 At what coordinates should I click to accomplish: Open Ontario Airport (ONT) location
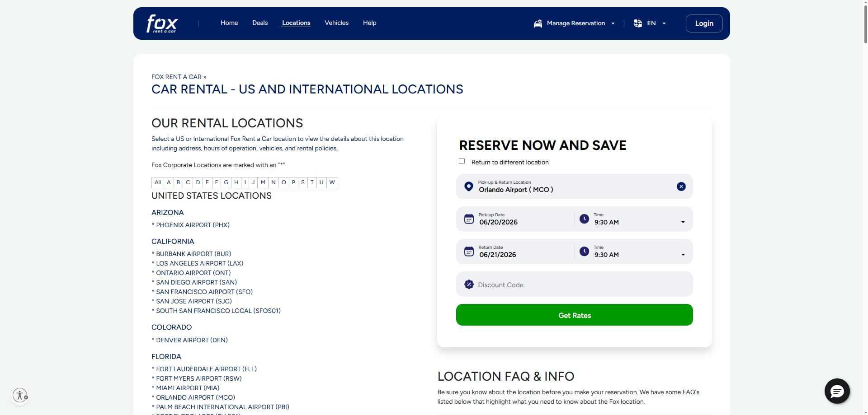[193, 273]
